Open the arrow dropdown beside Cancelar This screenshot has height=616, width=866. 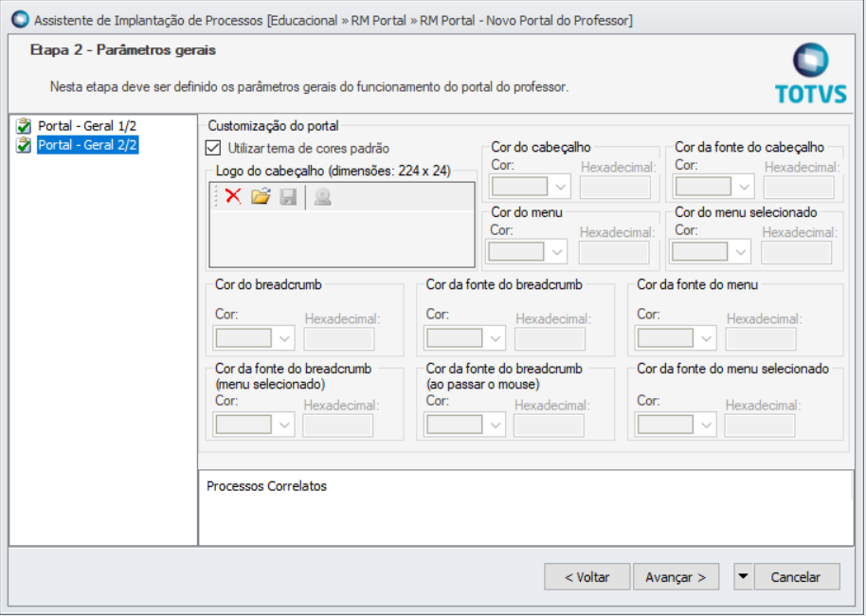(x=743, y=576)
